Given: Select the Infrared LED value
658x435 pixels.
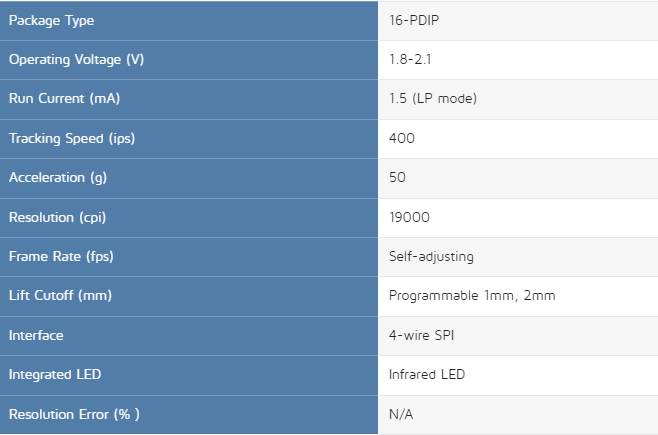Looking at the screenshot, I should (427, 374).
